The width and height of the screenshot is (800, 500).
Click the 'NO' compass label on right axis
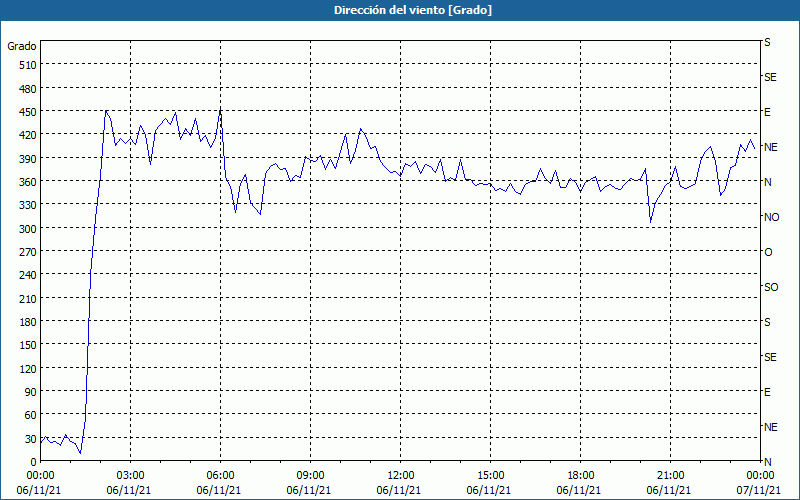pyautogui.click(x=771, y=217)
